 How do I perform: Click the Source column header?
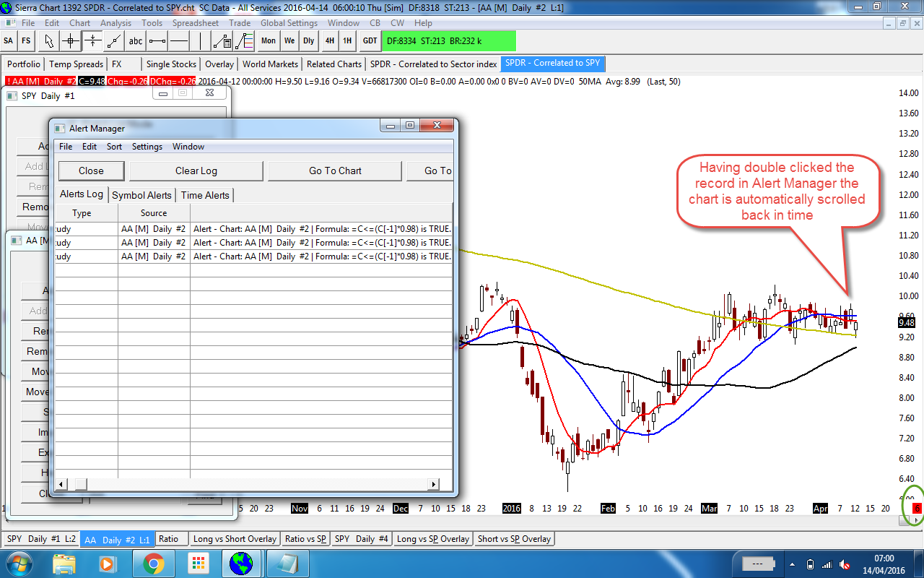tap(154, 213)
